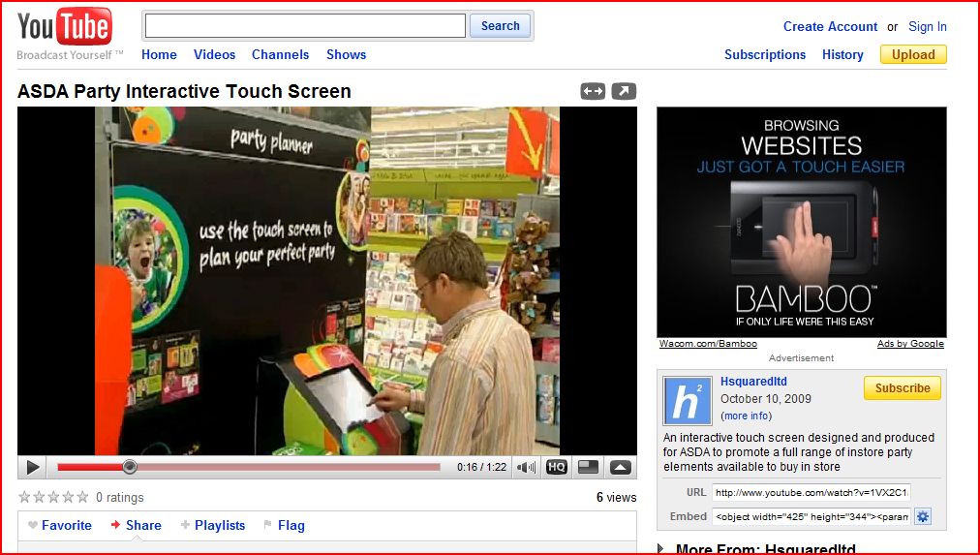980x555 pixels.
Task: Subscribe to Hsquaredltd channel
Action: 903,388
